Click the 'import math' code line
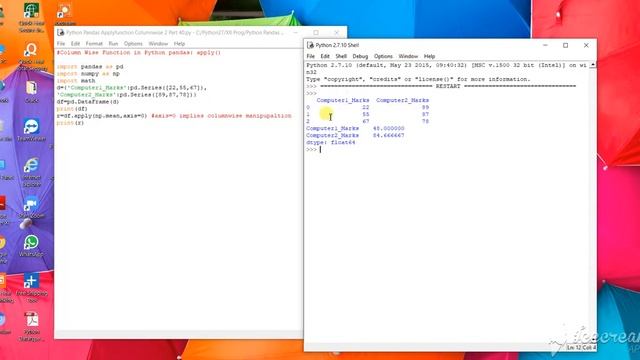The width and height of the screenshot is (640, 360). coord(76,81)
